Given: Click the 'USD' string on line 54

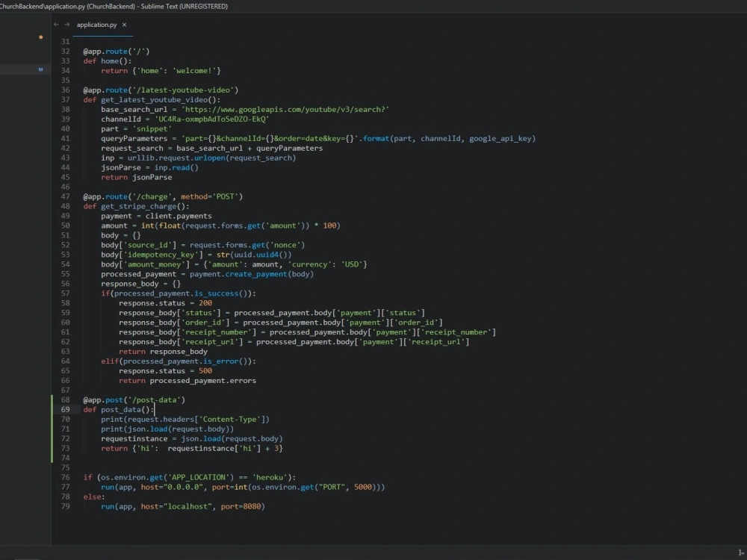Looking at the screenshot, I should [x=352, y=264].
